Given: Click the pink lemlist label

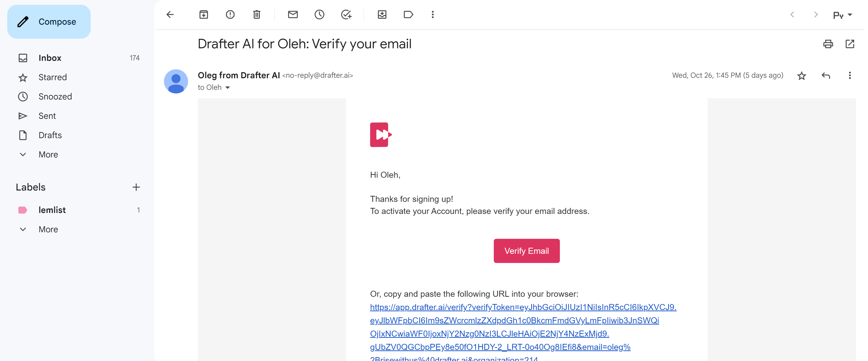Looking at the screenshot, I should click(x=52, y=210).
